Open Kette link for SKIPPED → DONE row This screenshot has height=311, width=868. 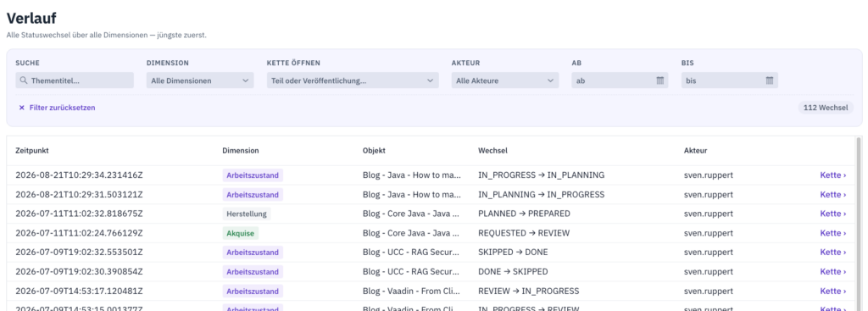[833, 253]
